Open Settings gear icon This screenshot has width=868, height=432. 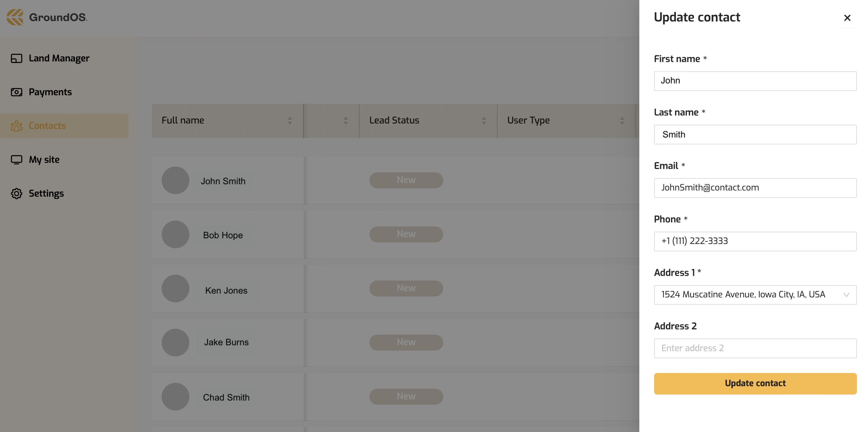17,194
